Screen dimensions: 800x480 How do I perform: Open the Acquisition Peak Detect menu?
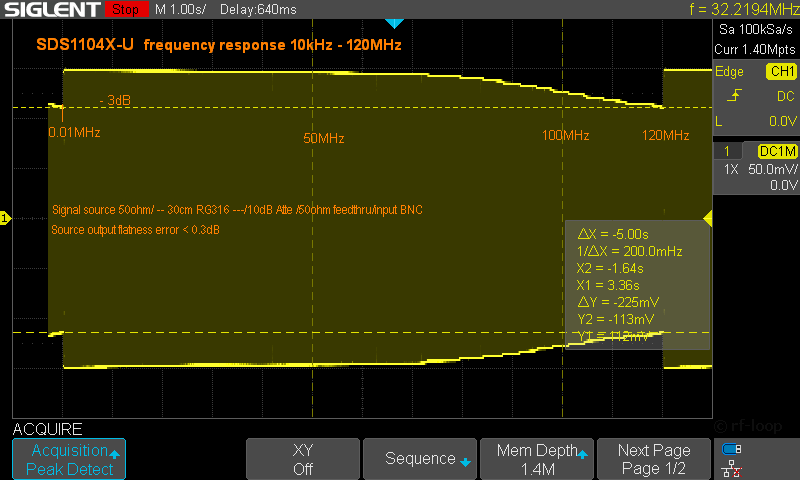(69, 459)
